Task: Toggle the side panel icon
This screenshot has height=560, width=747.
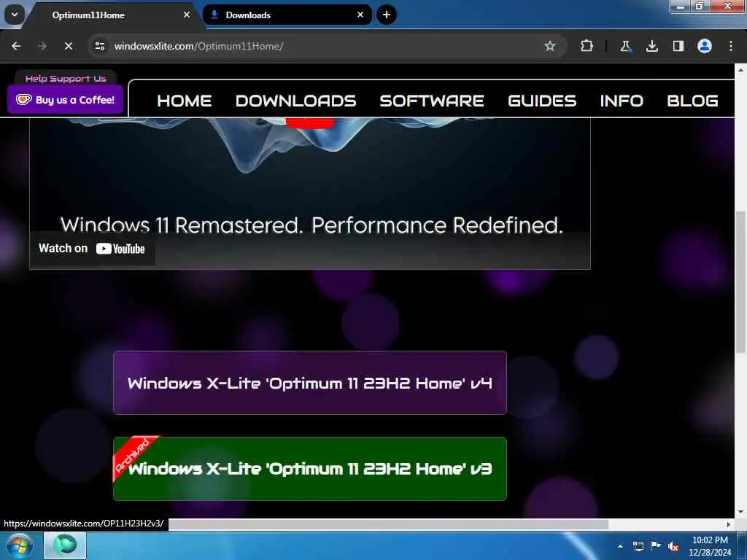Action: (x=678, y=46)
